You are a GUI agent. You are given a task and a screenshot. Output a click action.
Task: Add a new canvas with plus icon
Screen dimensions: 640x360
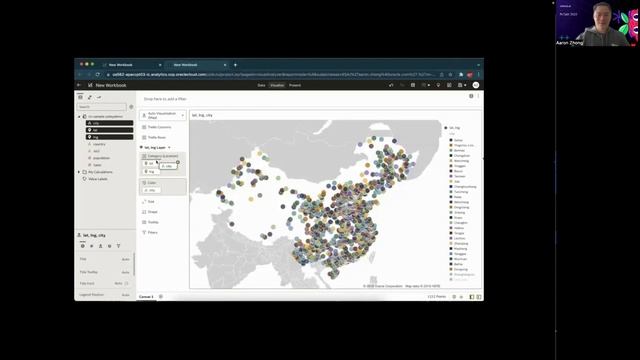[161, 297]
